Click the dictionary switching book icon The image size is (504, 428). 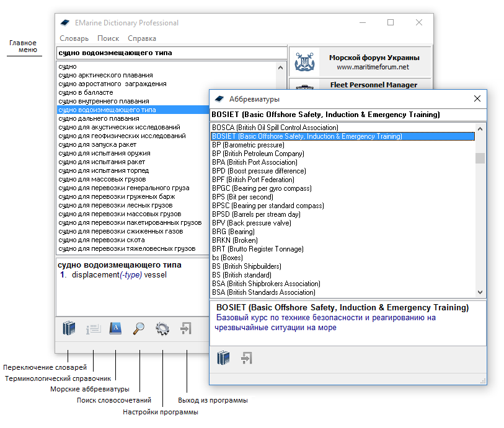click(69, 328)
